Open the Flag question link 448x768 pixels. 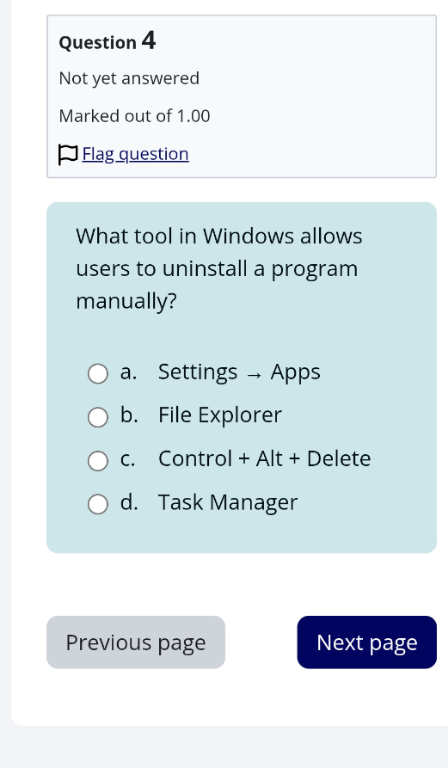click(x=135, y=154)
